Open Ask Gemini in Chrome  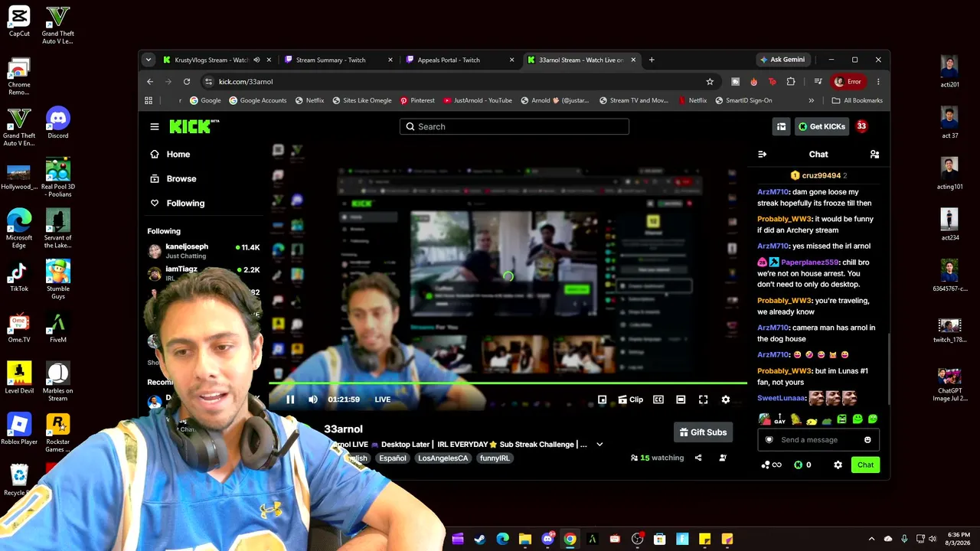click(x=782, y=60)
